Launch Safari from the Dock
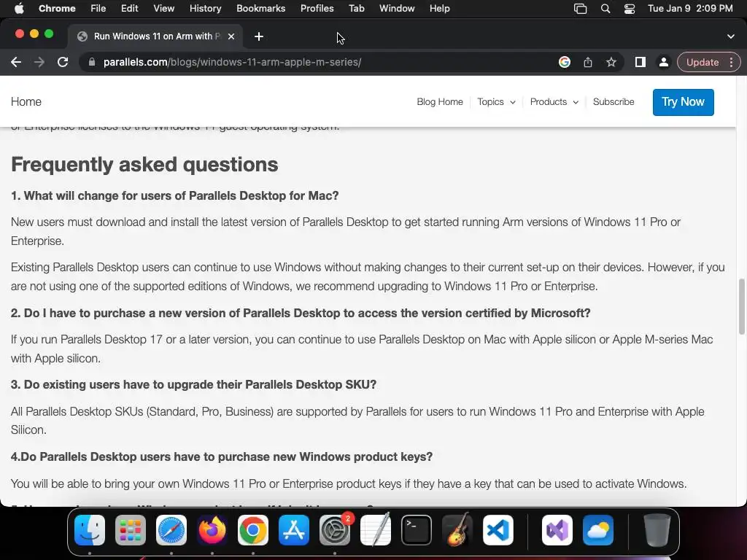 click(x=171, y=530)
